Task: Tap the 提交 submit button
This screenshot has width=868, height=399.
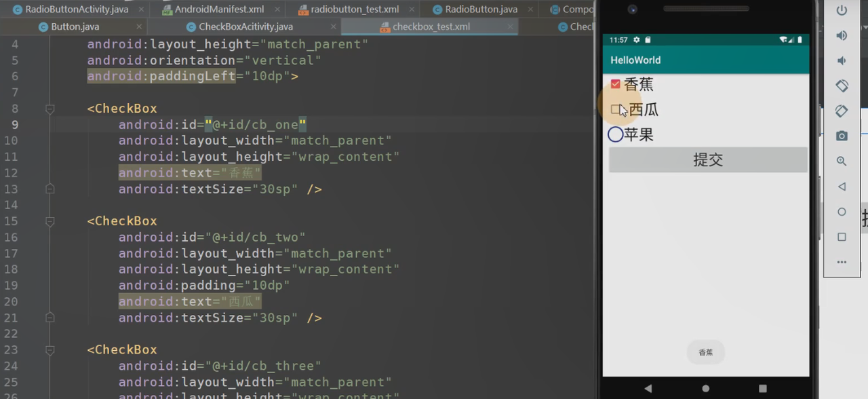Action: (x=708, y=159)
